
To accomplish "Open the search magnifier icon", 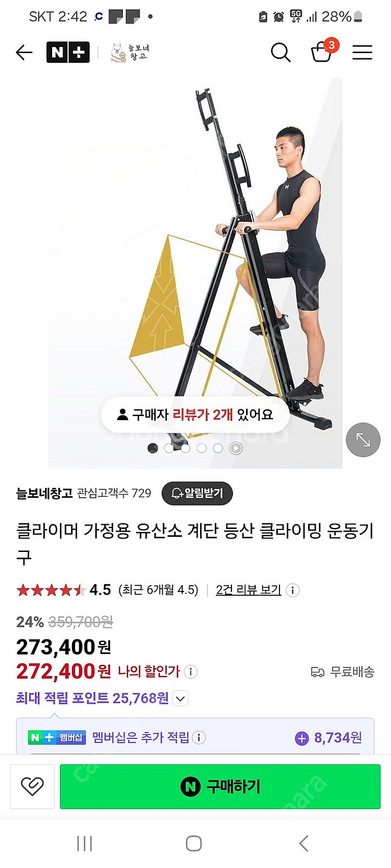I will [280, 52].
